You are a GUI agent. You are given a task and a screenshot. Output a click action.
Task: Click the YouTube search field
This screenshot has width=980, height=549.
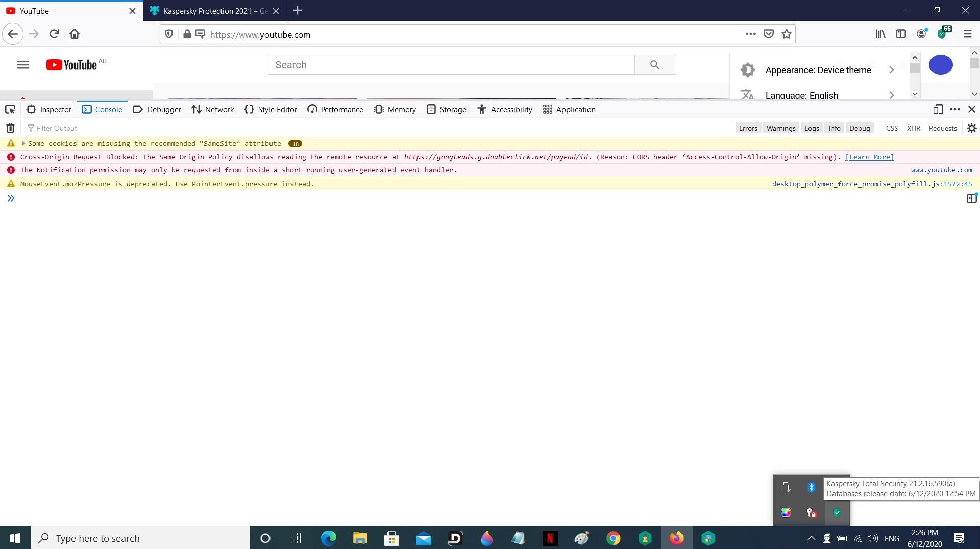451,65
